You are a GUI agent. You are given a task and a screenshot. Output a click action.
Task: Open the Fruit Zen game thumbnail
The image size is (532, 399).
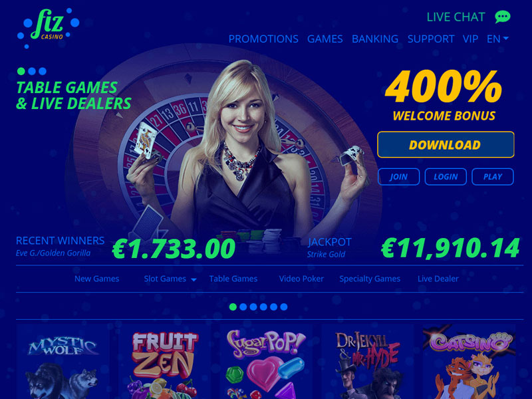point(164,362)
